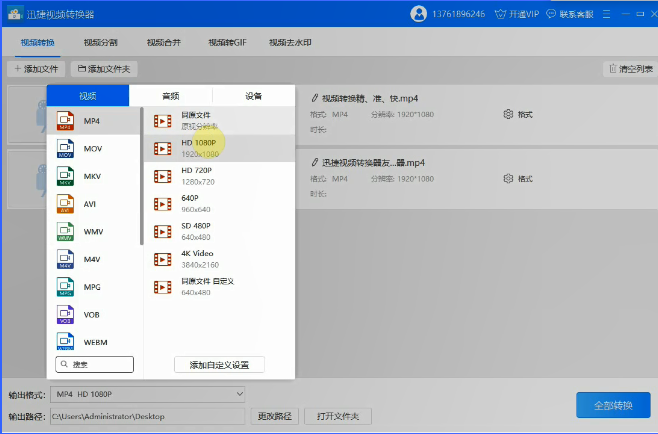658x434 pixels.
Task: Select the 视频 tab in format popup
Action: [x=88, y=96]
